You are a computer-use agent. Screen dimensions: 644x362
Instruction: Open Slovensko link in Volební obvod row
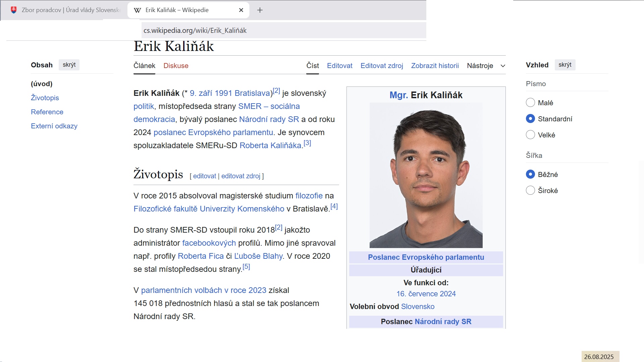[x=418, y=307]
